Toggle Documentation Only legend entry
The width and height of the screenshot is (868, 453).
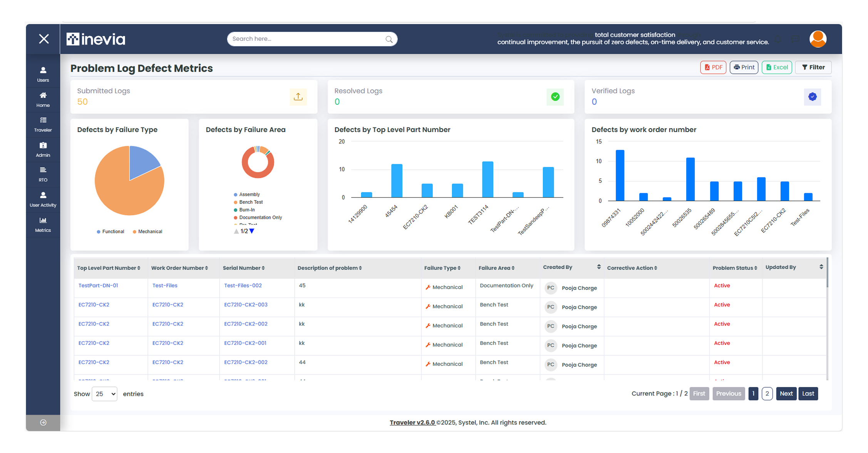click(258, 217)
